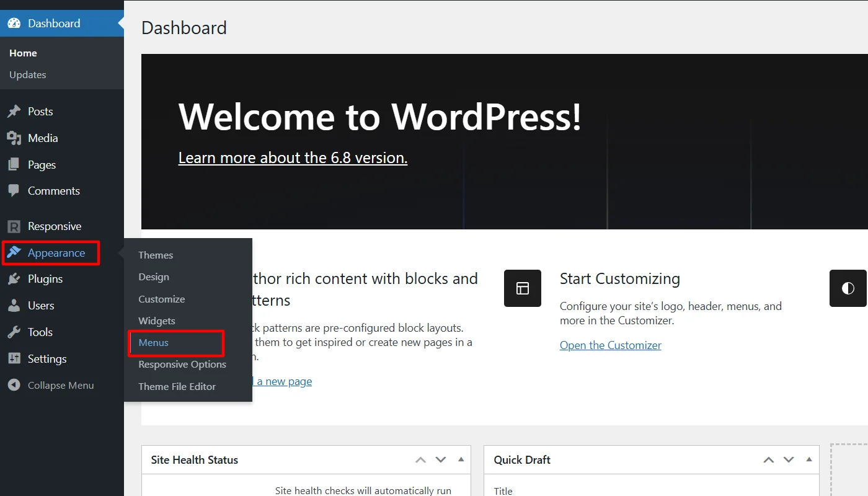Image resolution: width=868 pixels, height=496 pixels.
Task: Click the Plugins plug icon
Action: (14, 279)
